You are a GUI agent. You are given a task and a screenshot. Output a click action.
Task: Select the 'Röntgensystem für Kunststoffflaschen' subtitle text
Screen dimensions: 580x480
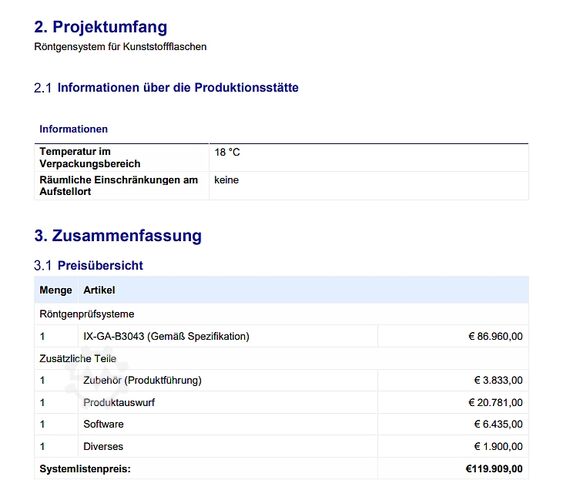[x=120, y=47]
